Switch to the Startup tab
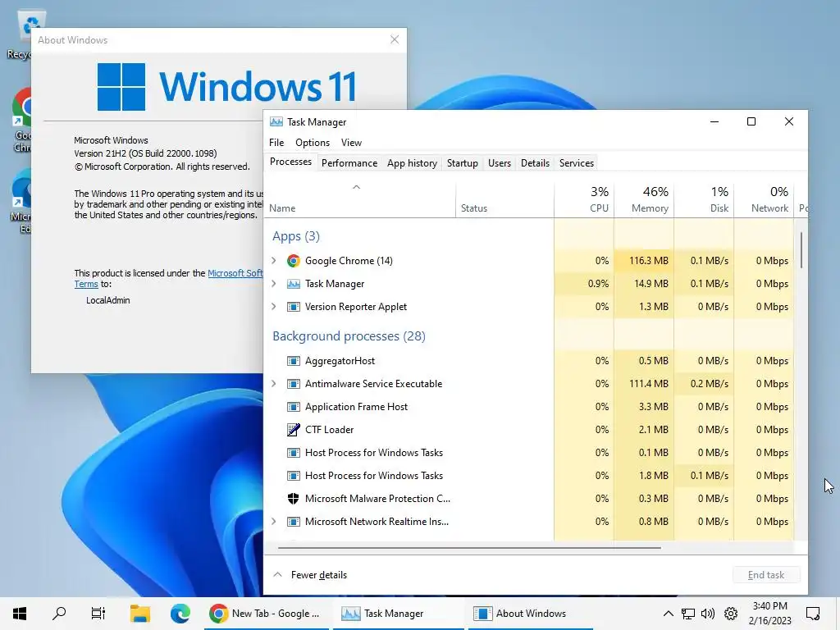840x630 pixels. (x=463, y=163)
